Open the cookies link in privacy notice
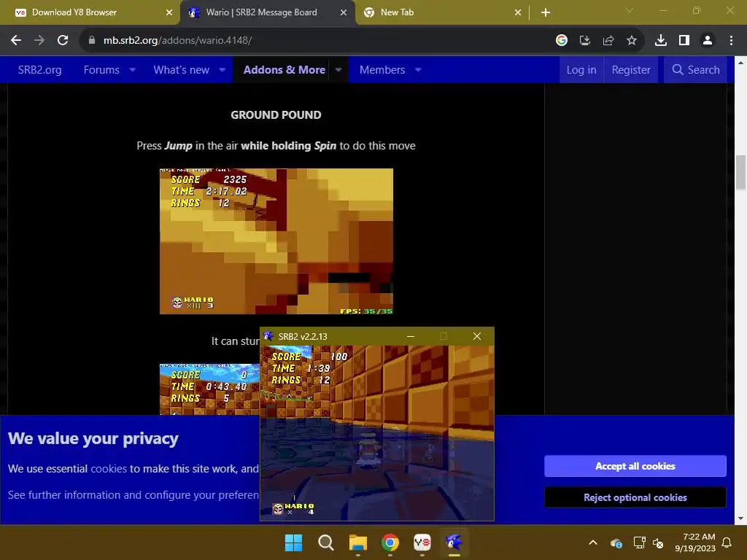The image size is (747, 560). tap(109, 469)
